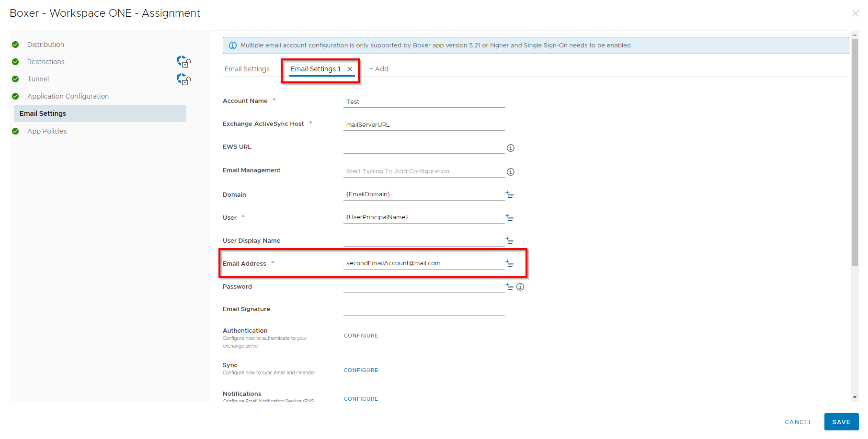The image size is (868, 439).
Task: Add a new email settings tab
Action: 378,69
